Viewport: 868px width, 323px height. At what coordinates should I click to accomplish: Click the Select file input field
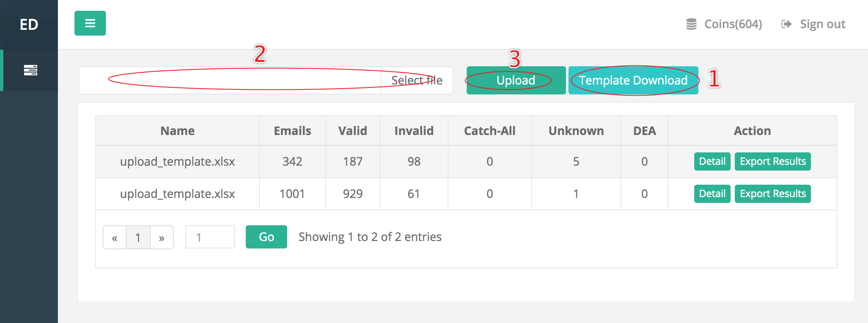(266, 80)
